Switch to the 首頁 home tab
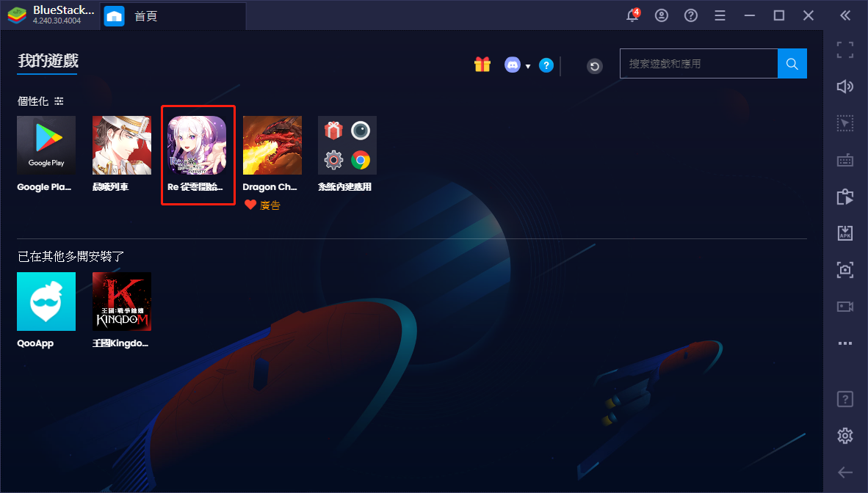Image resolution: width=868 pixels, height=493 pixels. pos(145,16)
